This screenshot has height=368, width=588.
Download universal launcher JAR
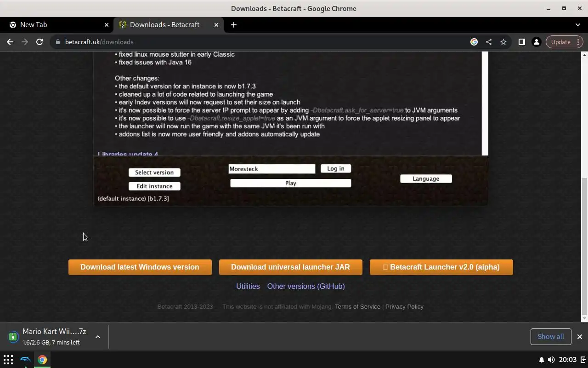pyautogui.click(x=291, y=267)
